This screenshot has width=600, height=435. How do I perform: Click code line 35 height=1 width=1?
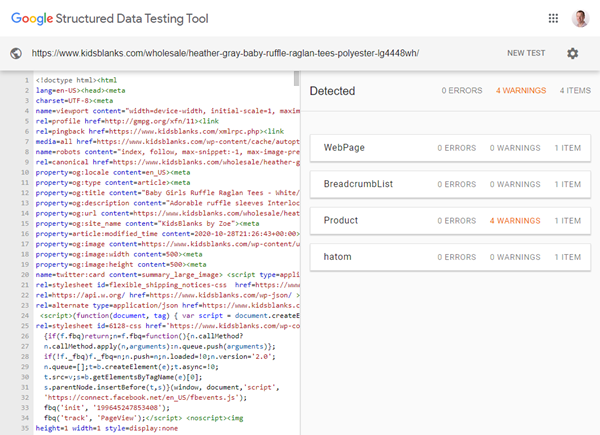tap(107, 428)
